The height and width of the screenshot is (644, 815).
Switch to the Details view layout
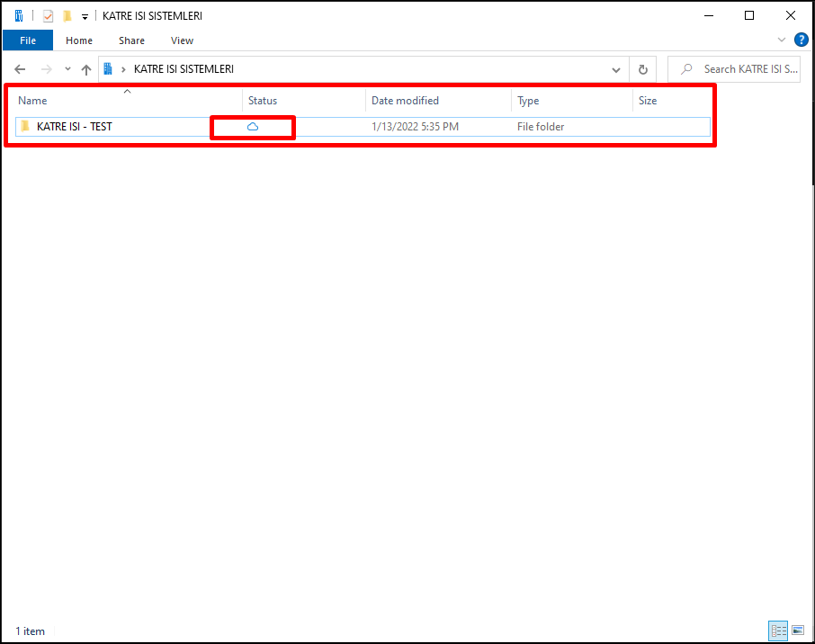(778, 631)
